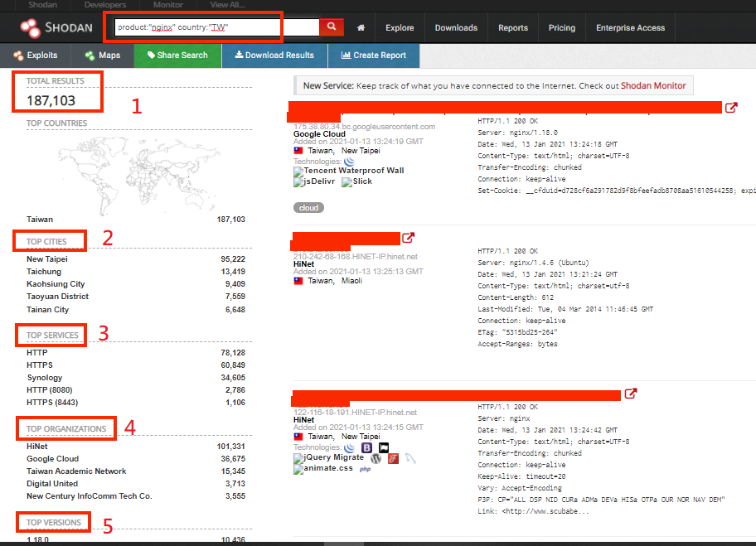Viewport: 756px width, 546px height.
Task: Filter by Taoyuan District
Action: (x=57, y=297)
